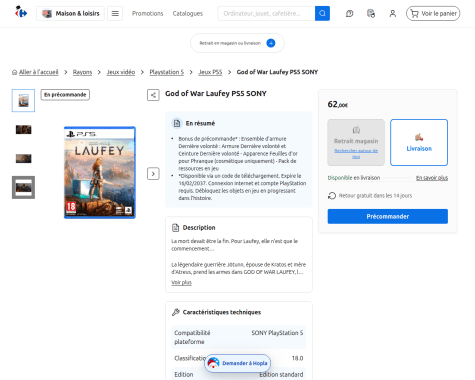Open the user account icon
This screenshot has width=475, height=380.
[393, 13]
